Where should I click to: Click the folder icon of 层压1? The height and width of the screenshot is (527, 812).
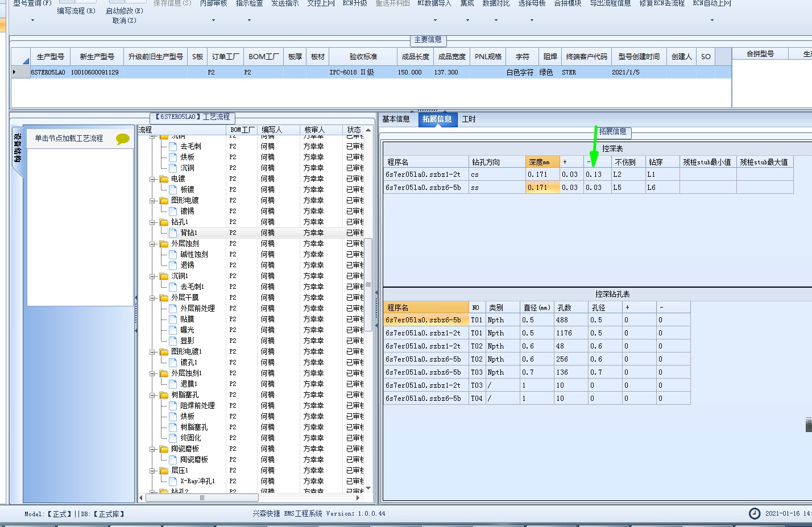pyautogui.click(x=164, y=470)
